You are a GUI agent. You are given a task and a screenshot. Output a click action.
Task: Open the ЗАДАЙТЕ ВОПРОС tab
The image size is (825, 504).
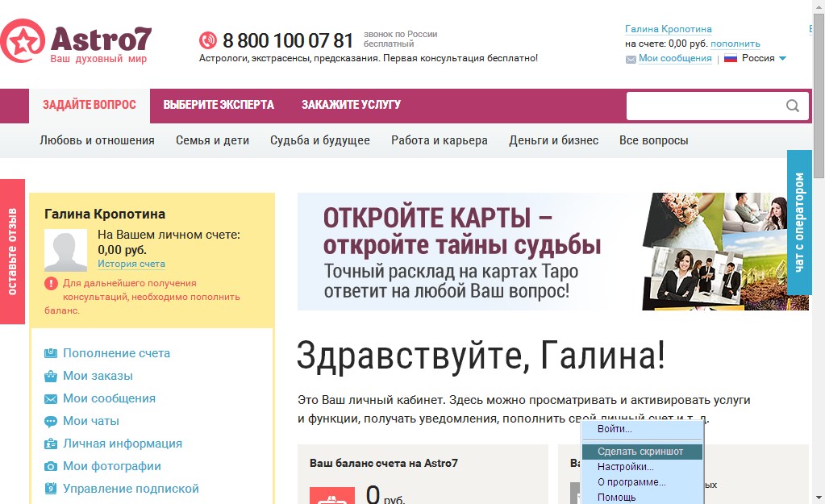(90, 105)
